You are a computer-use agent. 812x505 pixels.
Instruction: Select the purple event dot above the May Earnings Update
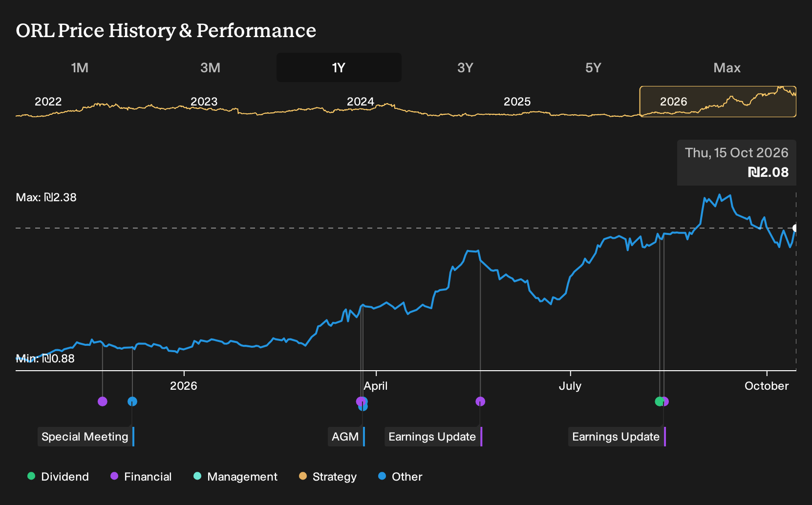pos(480,401)
